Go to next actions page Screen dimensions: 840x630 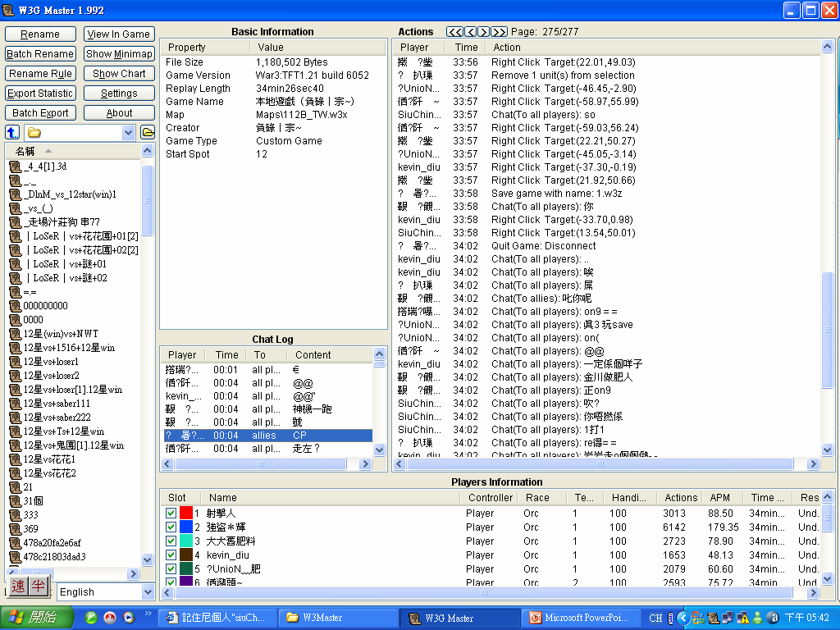click(x=484, y=32)
